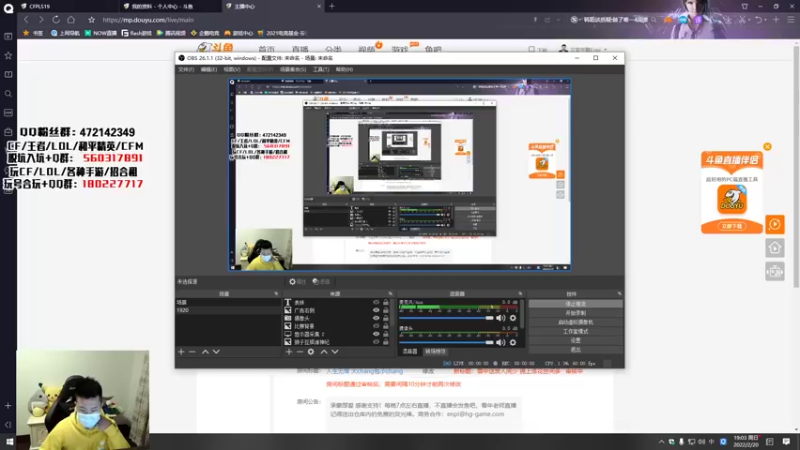Open search icon in browser left sidebar

pos(8,94)
